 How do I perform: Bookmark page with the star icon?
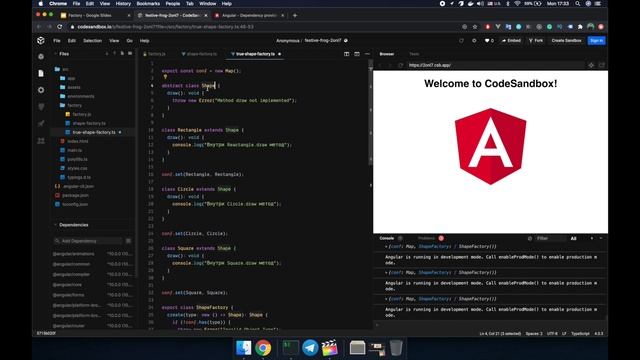[475, 27]
